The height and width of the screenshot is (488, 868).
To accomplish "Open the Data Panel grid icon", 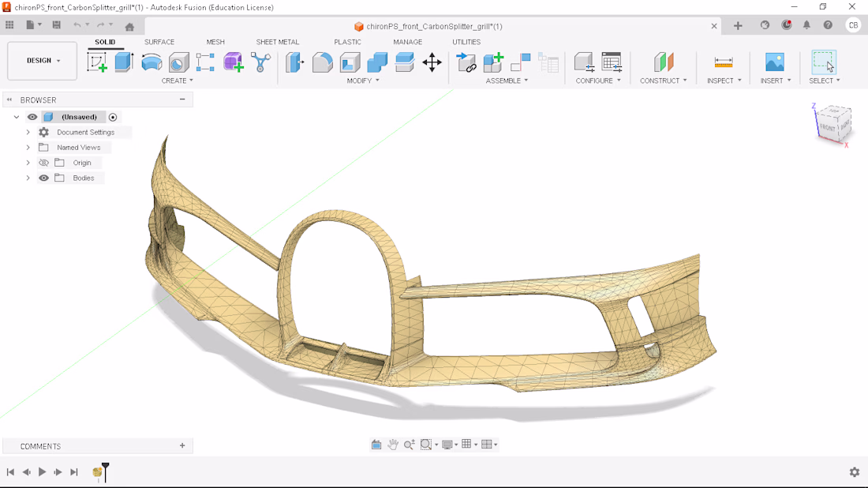I will tap(9, 25).
